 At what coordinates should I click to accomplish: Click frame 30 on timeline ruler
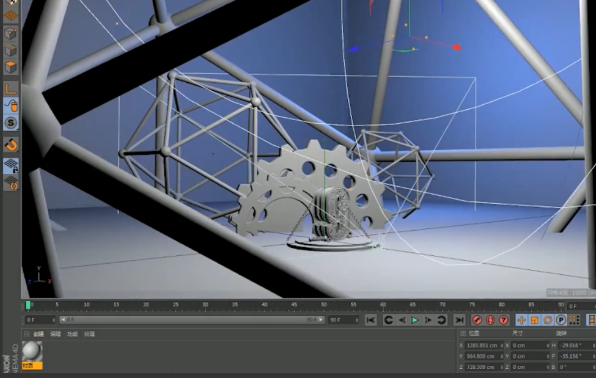pyautogui.click(x=205, y=305)
